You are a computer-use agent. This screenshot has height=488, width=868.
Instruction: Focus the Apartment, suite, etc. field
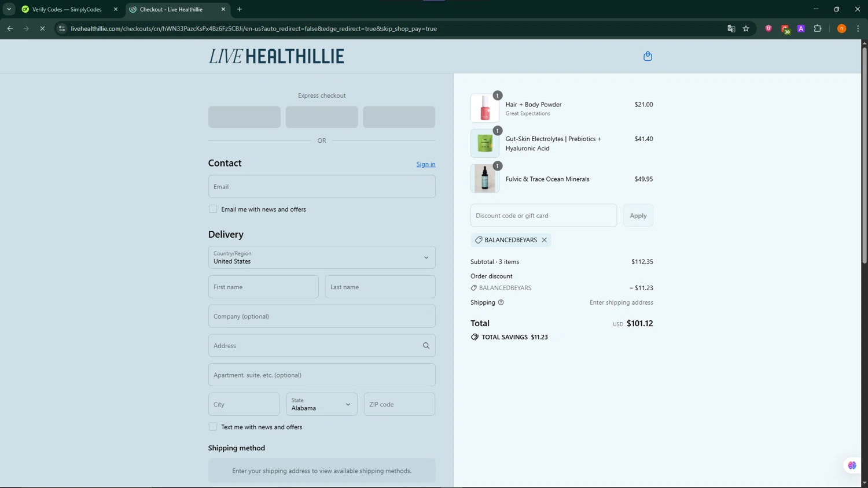coord(322,375)
